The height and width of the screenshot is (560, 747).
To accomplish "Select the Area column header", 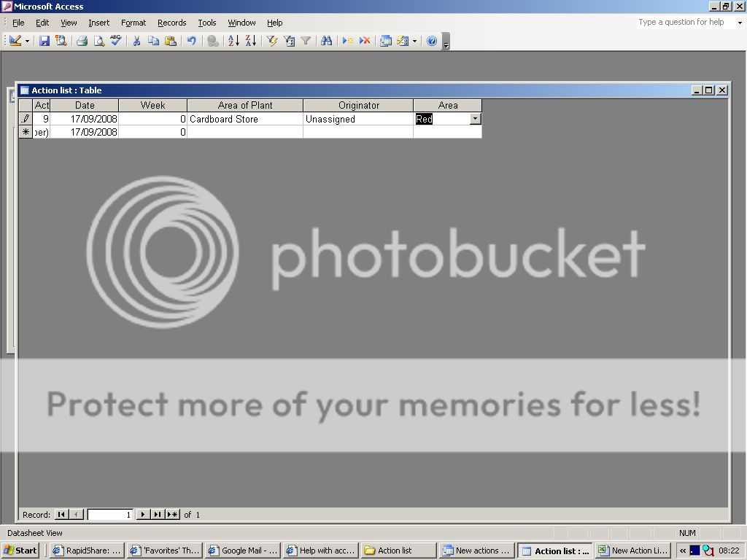I will [448, 105].
